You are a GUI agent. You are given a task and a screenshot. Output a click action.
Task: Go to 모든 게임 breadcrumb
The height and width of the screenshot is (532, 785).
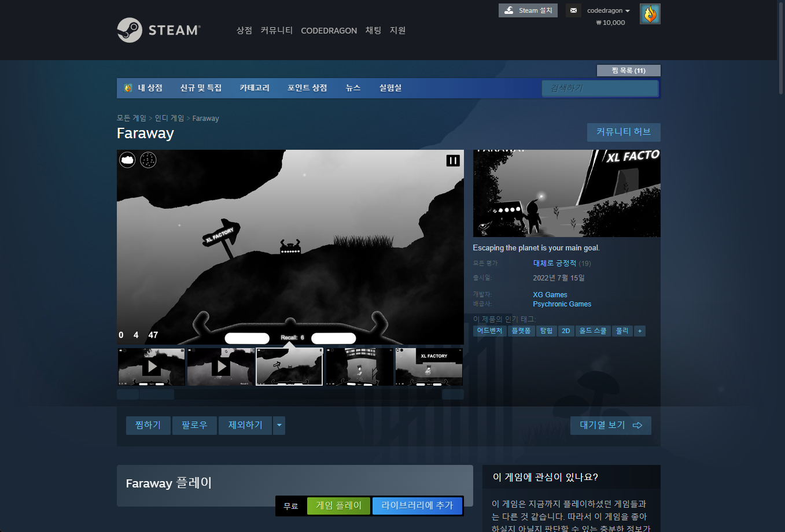tap(131, 118)
